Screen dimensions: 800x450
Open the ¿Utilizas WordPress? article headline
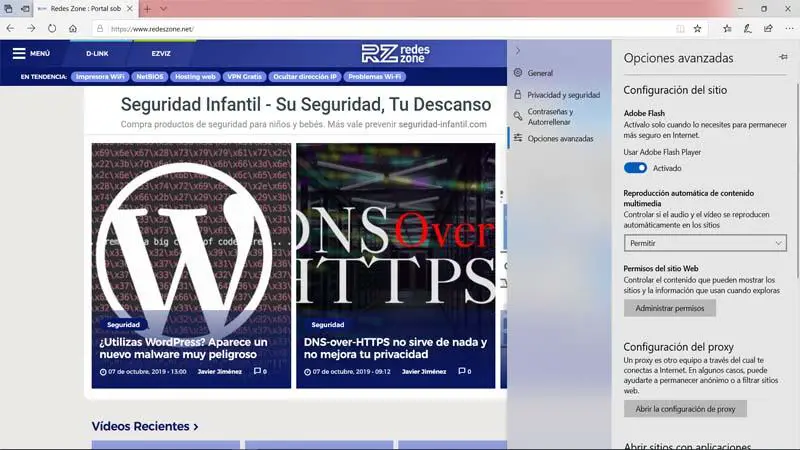(x=184, y=348)
